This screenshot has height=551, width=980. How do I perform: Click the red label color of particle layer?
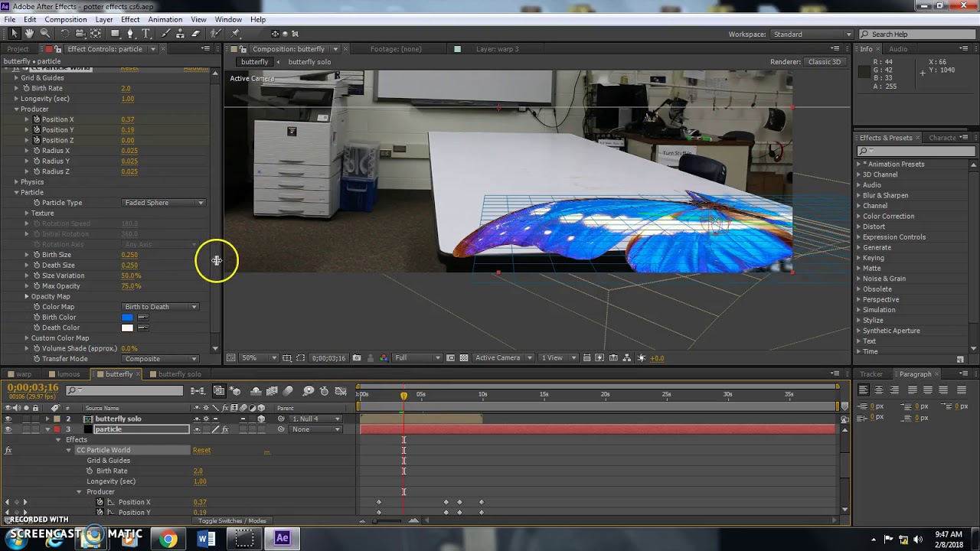[x=57, y=429]
